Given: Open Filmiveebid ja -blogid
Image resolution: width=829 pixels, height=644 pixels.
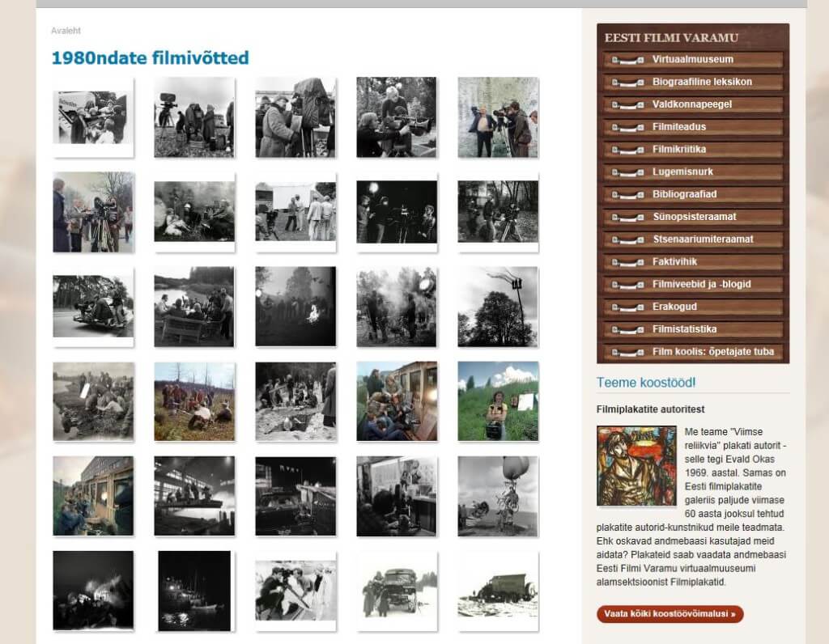Looking at the screenshot, I should point(693,284).
